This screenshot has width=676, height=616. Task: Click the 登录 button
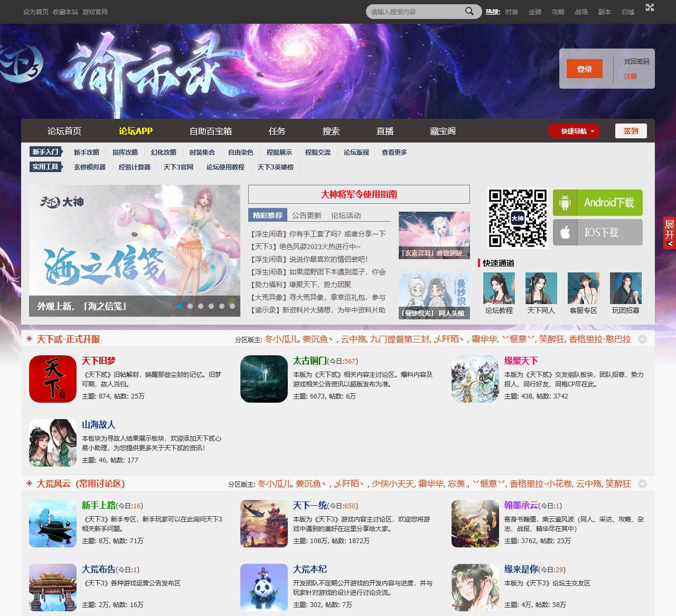coord(585,69)
